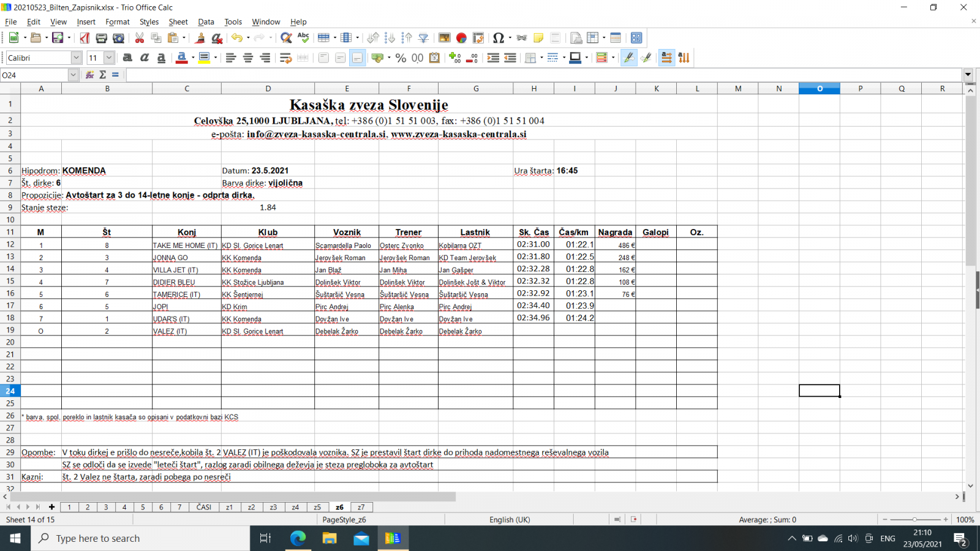This screenshot has width=980, height=551.
Task: Switch to the ČASI sheet tab
Action: [203, 507]
